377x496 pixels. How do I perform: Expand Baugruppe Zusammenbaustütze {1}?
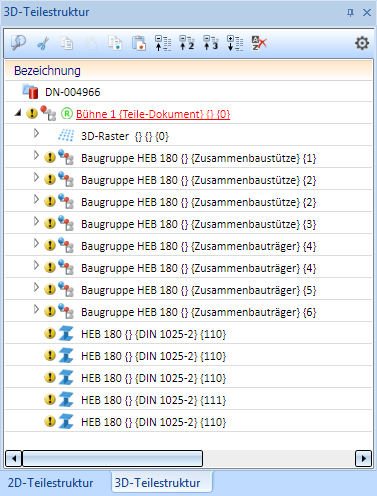(x=36, y=155)
